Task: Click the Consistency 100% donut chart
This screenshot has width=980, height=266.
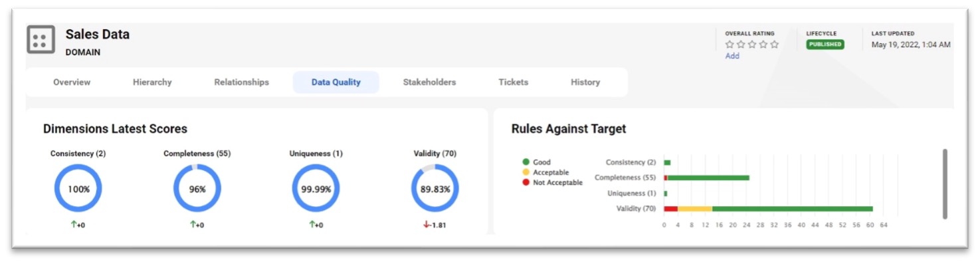Action: [x=78, y=189]
